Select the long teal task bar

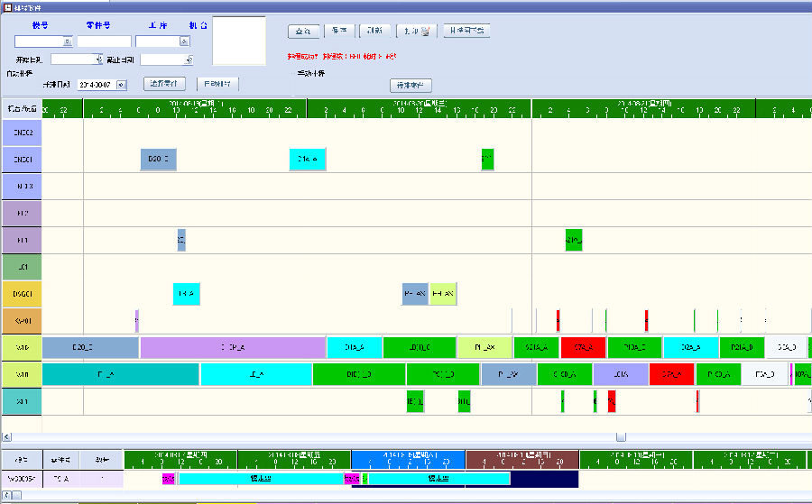tap(121, 375)
